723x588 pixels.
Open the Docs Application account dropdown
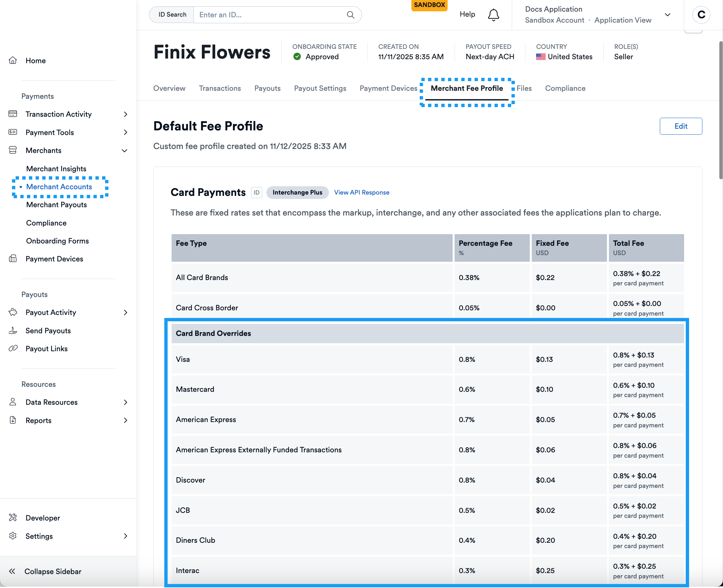click(x=667, y=15)
